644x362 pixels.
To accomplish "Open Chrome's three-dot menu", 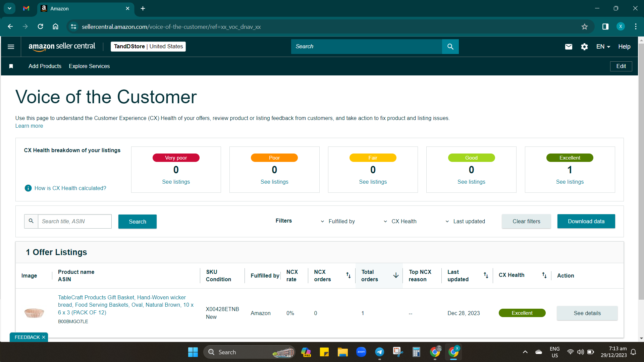I will [x=636, y=27].
